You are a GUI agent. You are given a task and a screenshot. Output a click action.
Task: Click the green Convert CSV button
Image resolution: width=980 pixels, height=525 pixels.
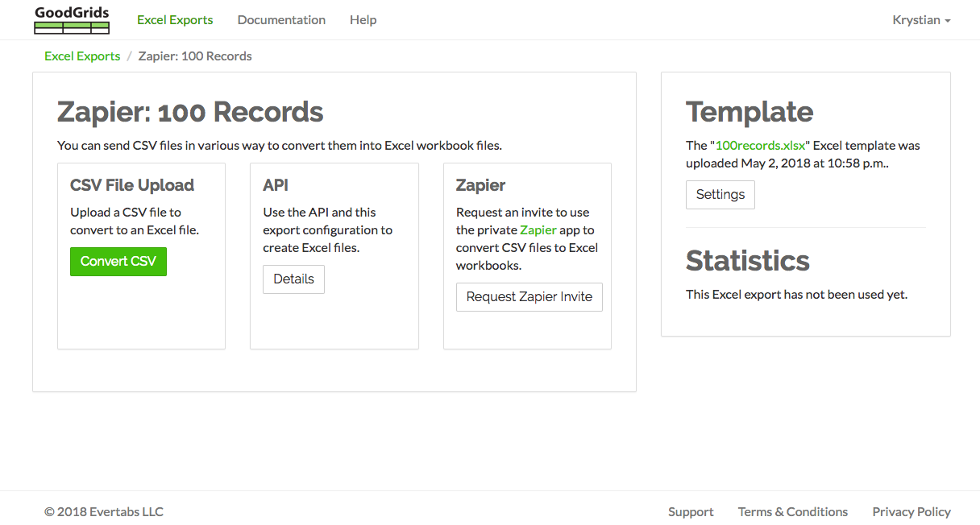click(118, 262)
